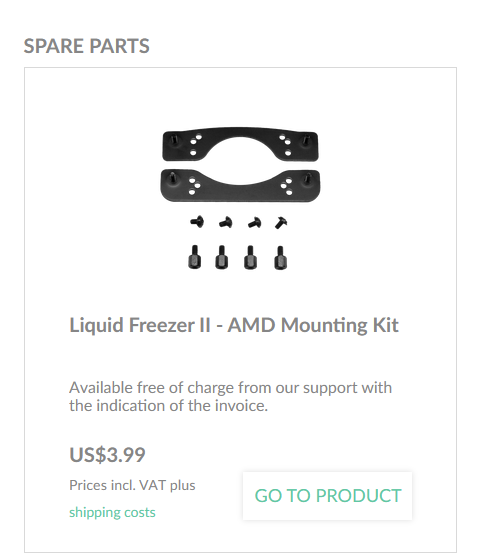Click the Liquid Freezer II AMD Mounting Kit title
This screenshot has width=498, height=560.
click(234, 325)
